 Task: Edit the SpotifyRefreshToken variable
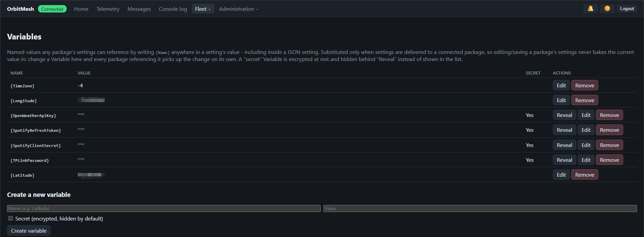(586, 130)
